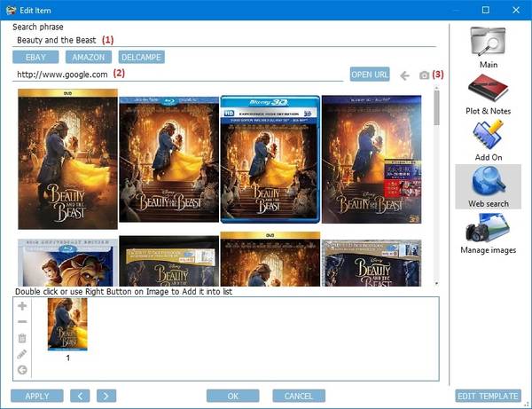Click the scrollbar up arrow in results
The width and height of the screenshot is (532, 409).
click(436, 88)
